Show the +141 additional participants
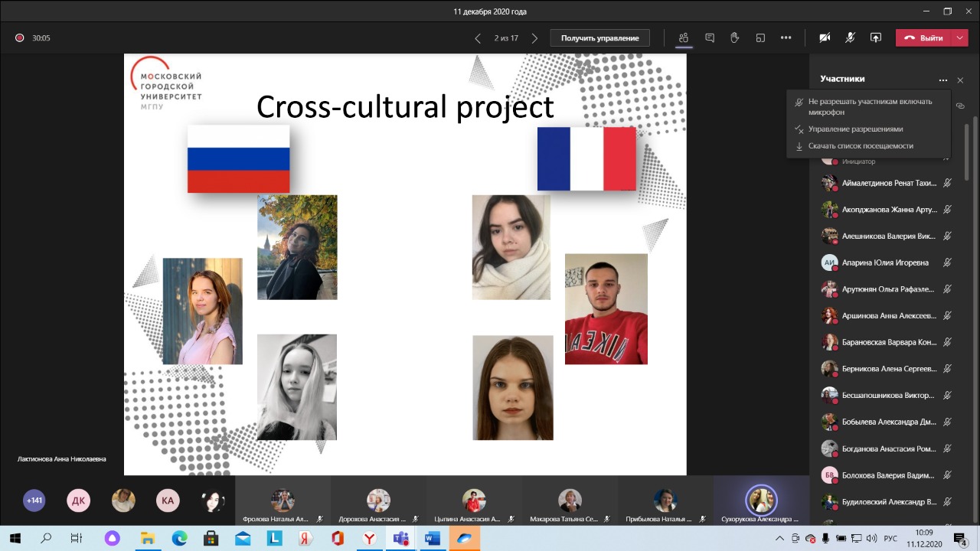Screen dimensions: 980x551 click(x=34, y=500)
